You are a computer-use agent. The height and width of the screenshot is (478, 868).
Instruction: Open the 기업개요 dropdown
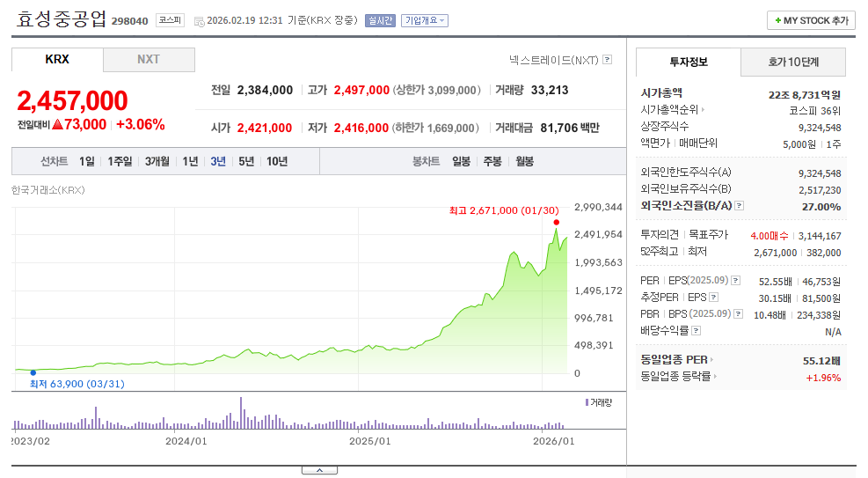[425, 20]
